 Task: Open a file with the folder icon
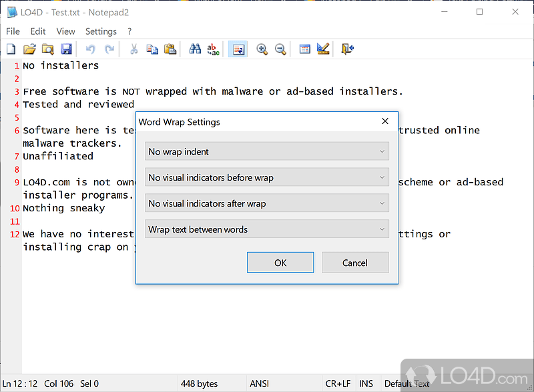point(29,49)
